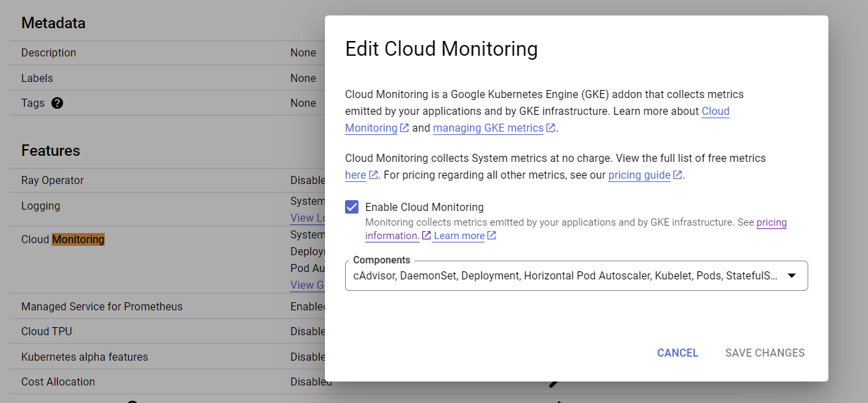Uncheck the Enable Cloud Monitoring checkbox
The image size is (868, 403).
click(x=352, y=207)
